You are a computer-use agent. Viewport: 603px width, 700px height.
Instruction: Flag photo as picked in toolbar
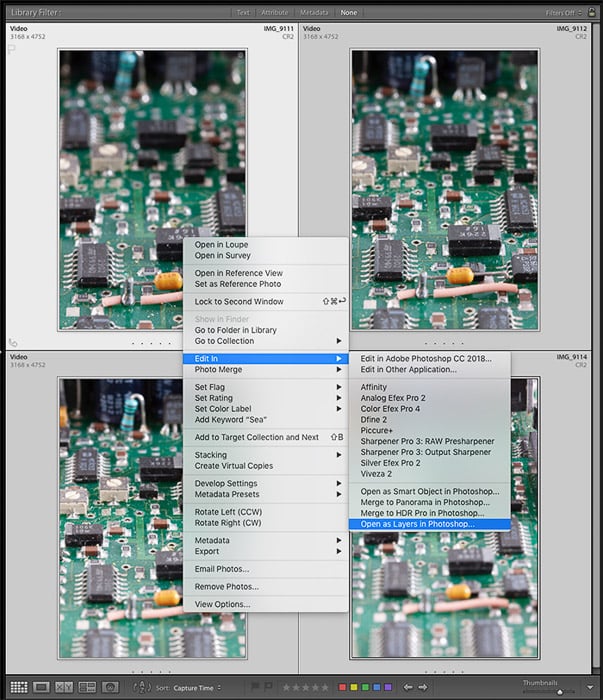point(256,687)
